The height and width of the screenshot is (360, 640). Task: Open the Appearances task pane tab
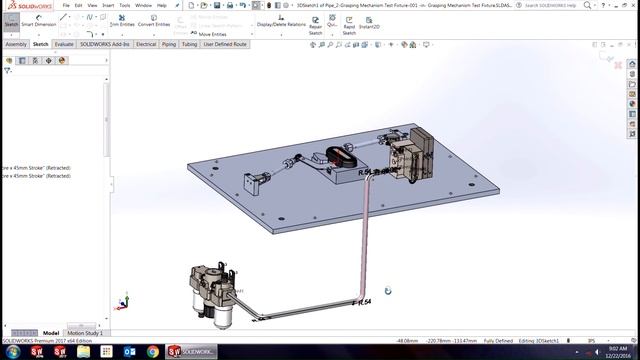click(632, 104)
